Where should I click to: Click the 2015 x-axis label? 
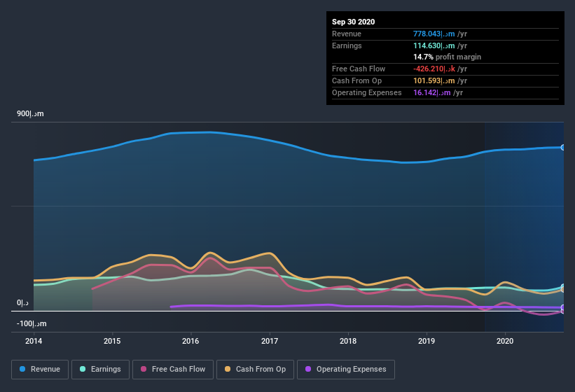pyautogui.click(x=112, y=341)
